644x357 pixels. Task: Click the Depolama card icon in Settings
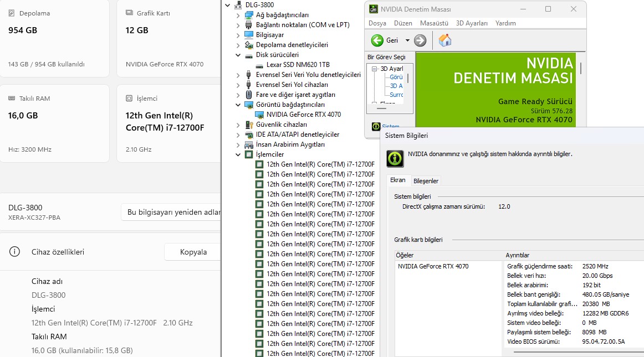[x=12, y=13]
